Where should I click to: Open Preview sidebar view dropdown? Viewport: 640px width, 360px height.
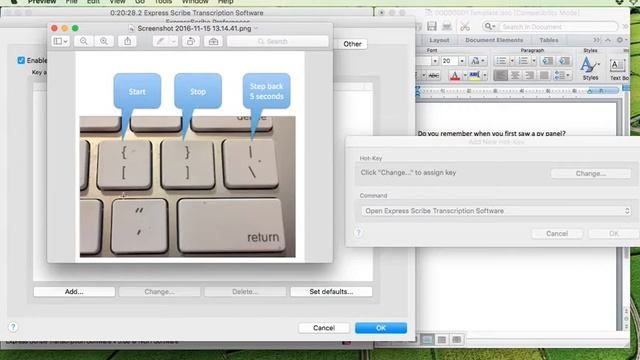(x=60, y=41)
